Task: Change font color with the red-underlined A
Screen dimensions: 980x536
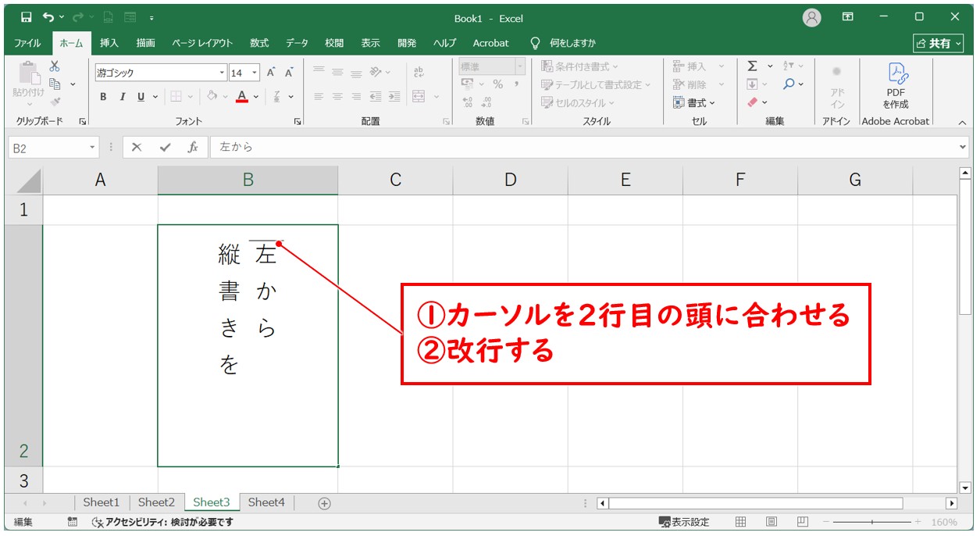Action: click(242, 97)
